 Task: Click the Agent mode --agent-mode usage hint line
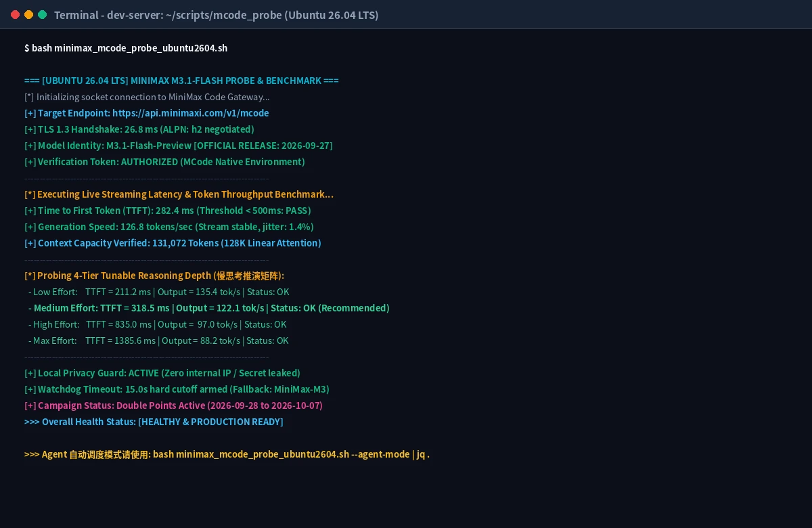click(227, 454)
